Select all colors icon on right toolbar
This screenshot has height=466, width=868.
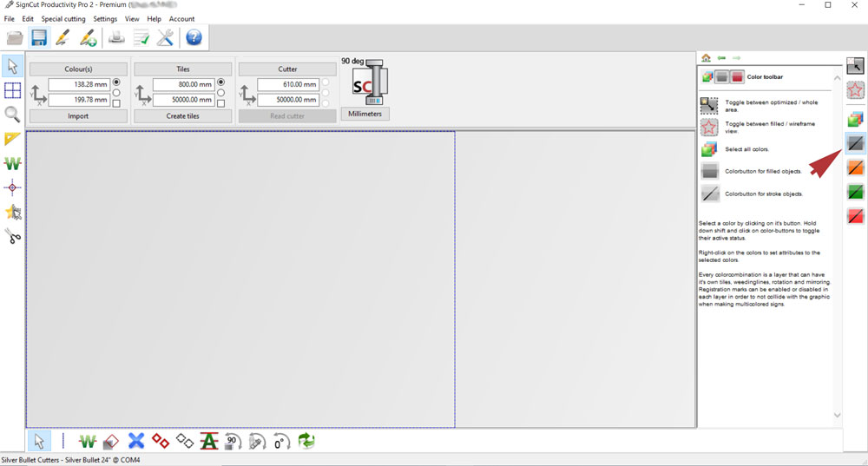[x=855, y=118]
